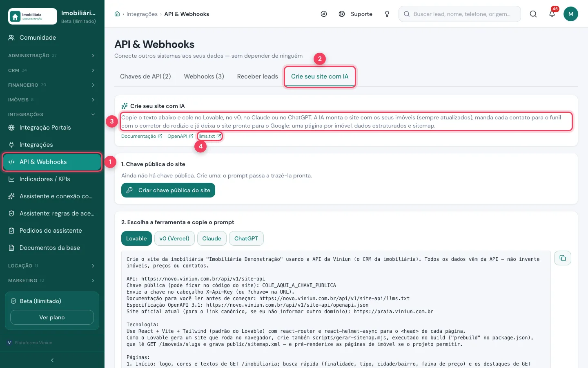Select the Crie seu site com IA tab
The image size is (588, 368).
pos(320,76)
